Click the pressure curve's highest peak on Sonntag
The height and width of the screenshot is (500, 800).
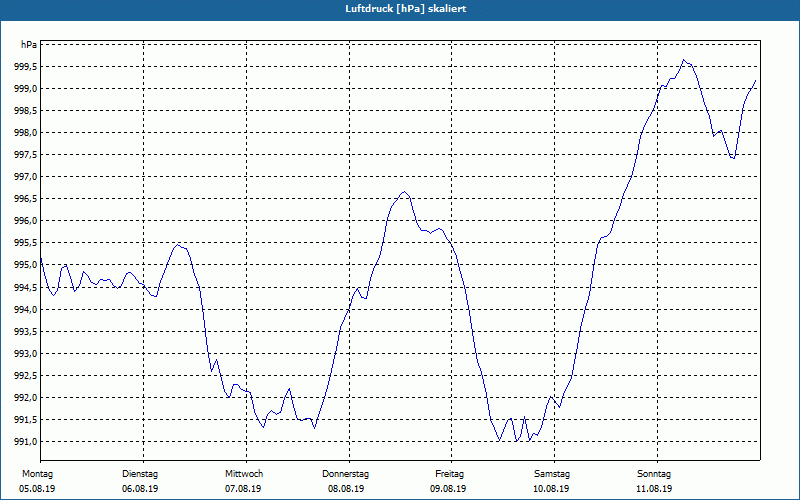point(684,60)
